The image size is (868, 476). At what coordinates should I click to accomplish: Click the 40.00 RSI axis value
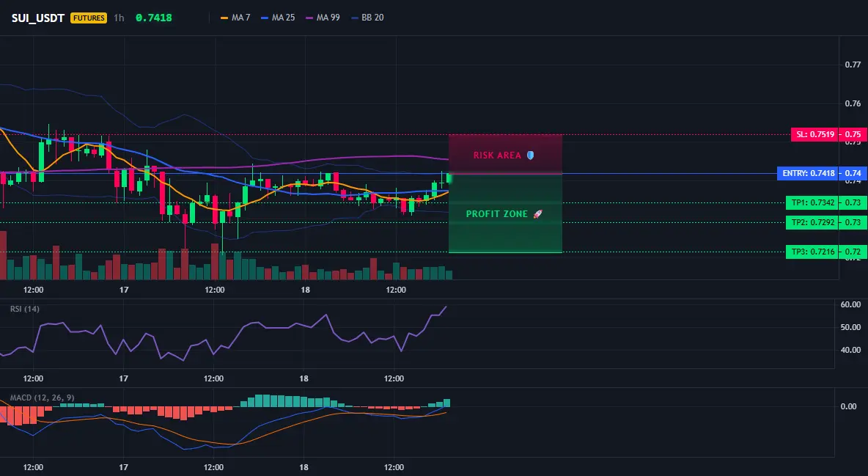851,350
